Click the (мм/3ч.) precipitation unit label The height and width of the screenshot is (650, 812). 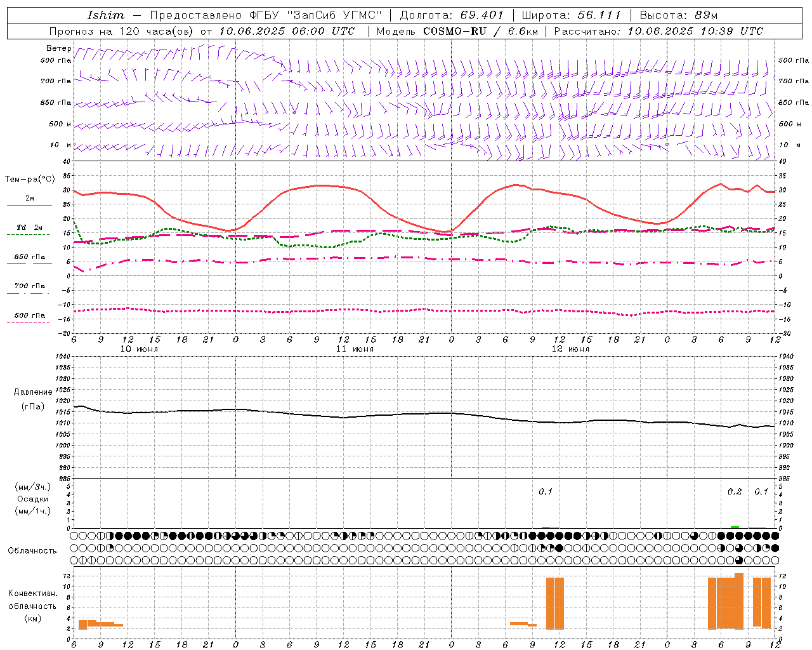coord(33,487)
